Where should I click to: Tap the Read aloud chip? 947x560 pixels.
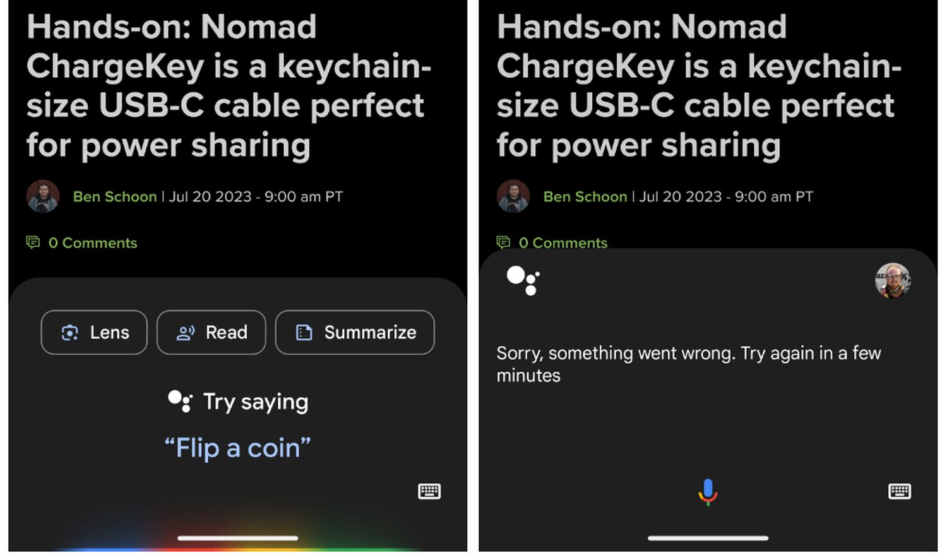pos(211,332)
